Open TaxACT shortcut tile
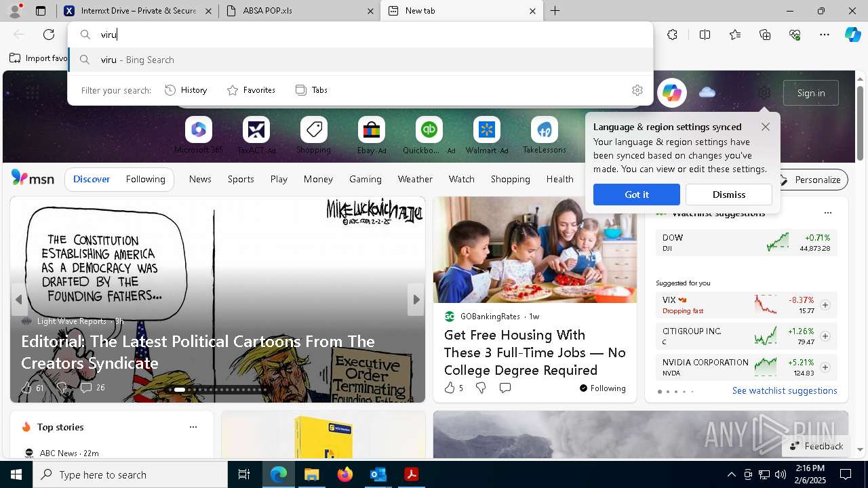868x488 pixels. pos(256,136)
